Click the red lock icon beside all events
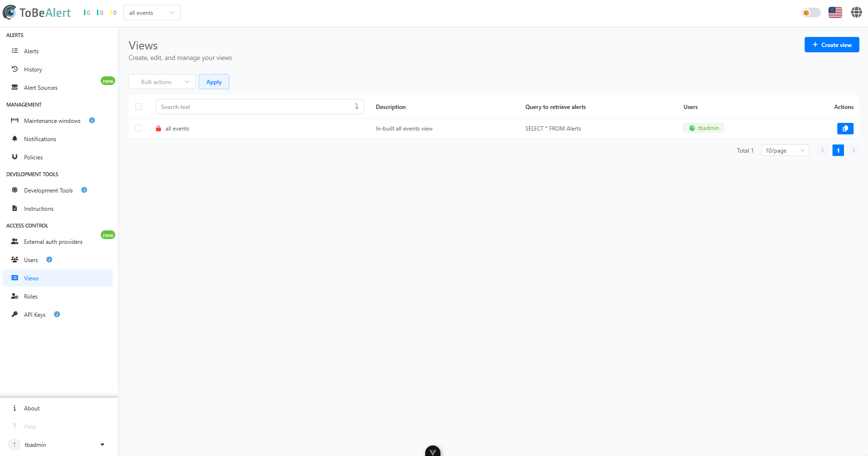Viewport: 868px width, 456px height. coord(158,129)
